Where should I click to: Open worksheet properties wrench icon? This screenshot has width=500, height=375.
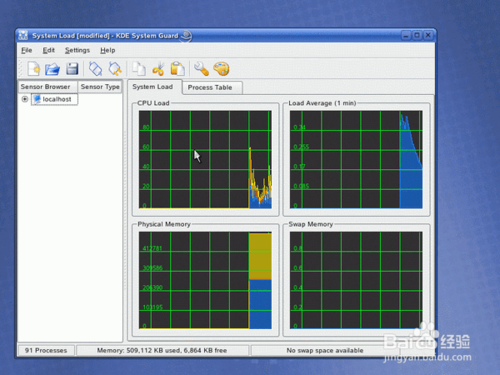pos(201,69)
